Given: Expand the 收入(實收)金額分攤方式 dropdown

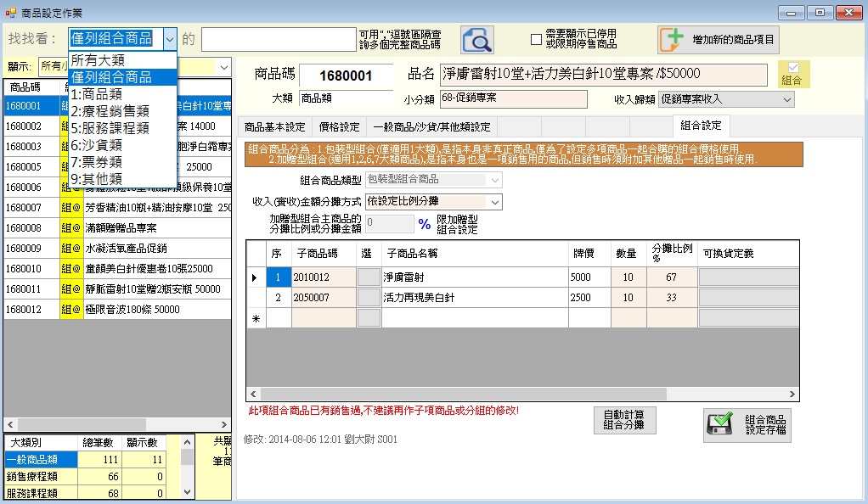Looking at the screenshot, I should (x=493, y=202).
